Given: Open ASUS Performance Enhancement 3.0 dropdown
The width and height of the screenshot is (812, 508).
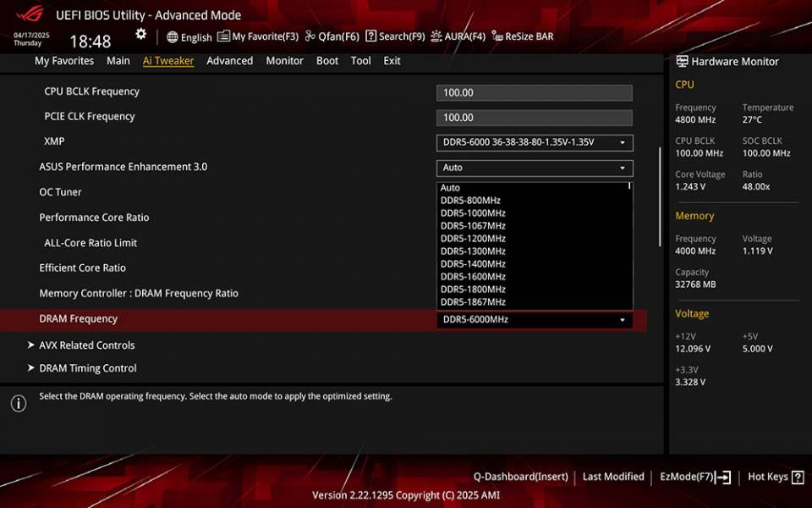Looking at the screenshot, I should [x=535, y=168].
